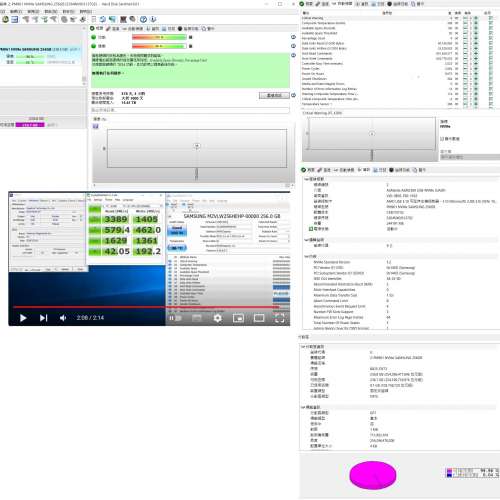The width and height of the screenshot is (500, 500).
Task: Collapse second section of partition info panel
Action: 303,407
